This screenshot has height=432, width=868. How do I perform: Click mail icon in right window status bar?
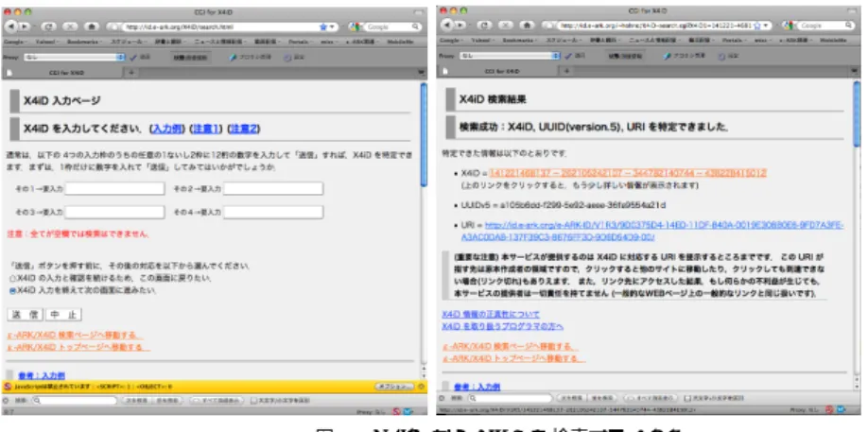tap(842, 410)
